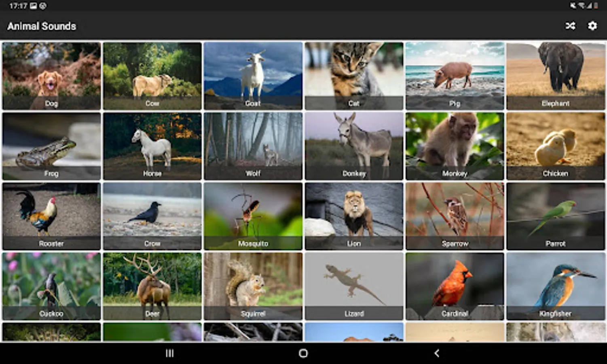Tap the Mosquito picture
607x364 pixels.
253,216
